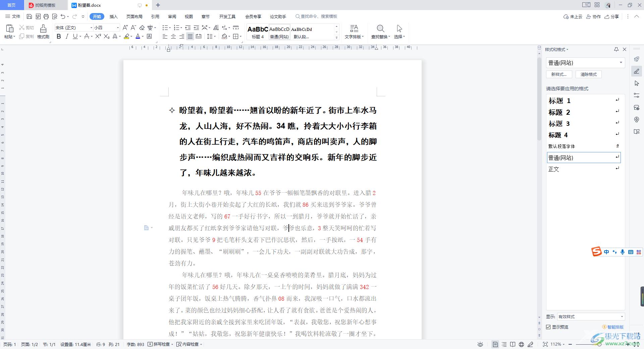Switch to Web layout globe icon

[x=521, y=344]
